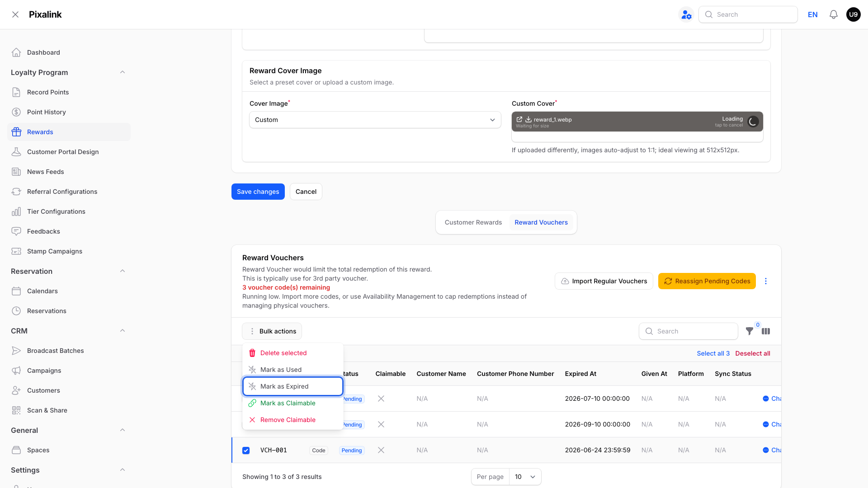Open the Cover Image dropdown
868x488 pixels.
click(x=375, y=120)
